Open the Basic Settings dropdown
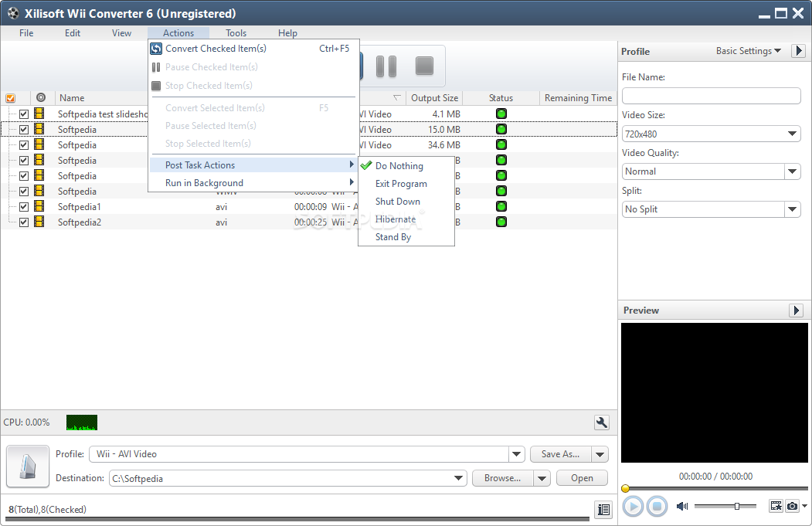This screenshot has width=812, height=526. pos(749,51)
